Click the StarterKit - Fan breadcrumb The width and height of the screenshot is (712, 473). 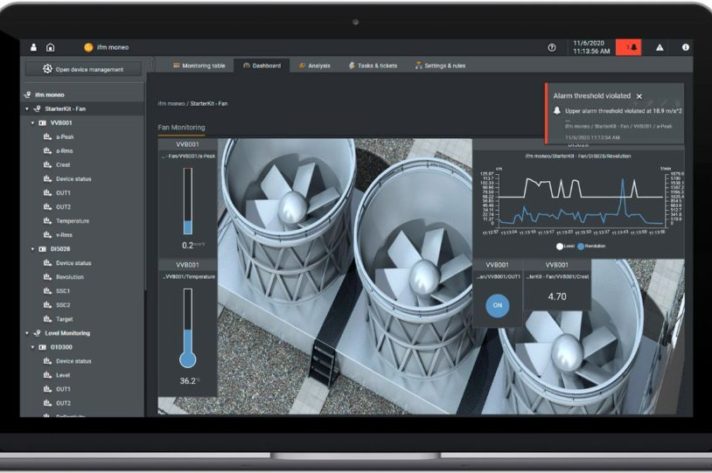209,104
